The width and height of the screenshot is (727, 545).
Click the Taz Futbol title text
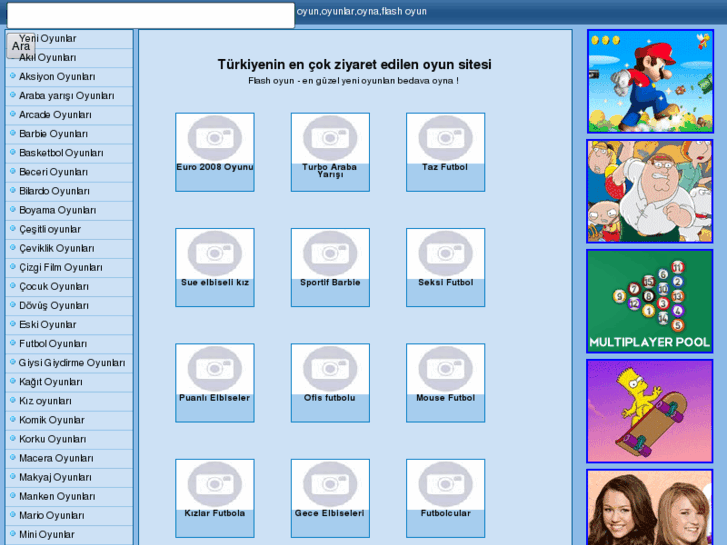click(x=445, y=167)
